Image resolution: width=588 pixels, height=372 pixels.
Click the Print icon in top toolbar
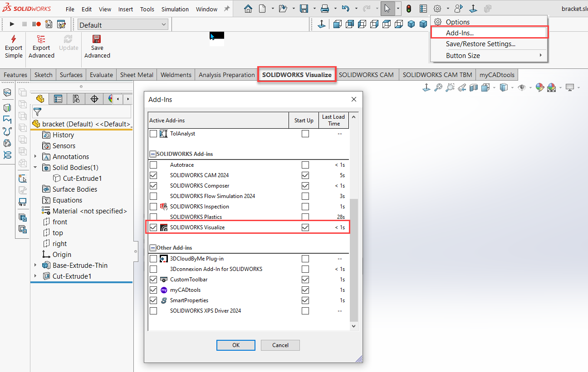(324, 9)
